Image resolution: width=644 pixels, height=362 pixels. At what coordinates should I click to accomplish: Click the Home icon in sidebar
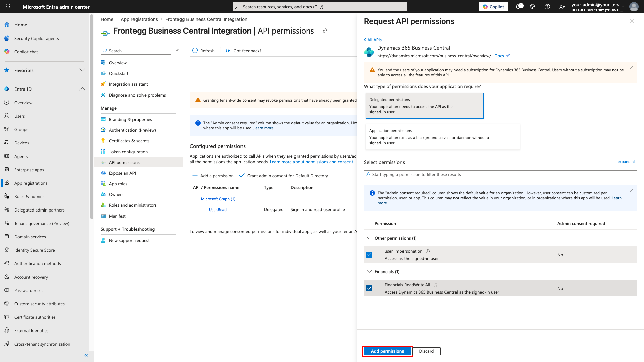click(x=7, y=25)
